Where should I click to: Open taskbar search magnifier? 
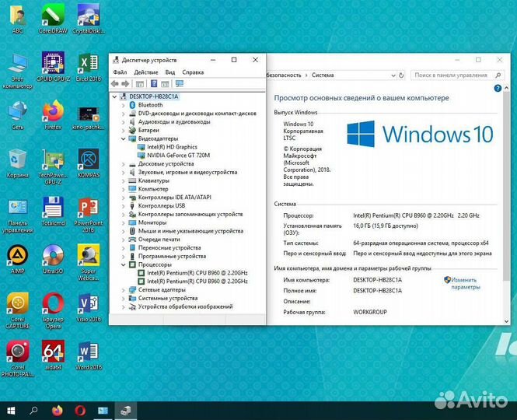click(33, 411)
